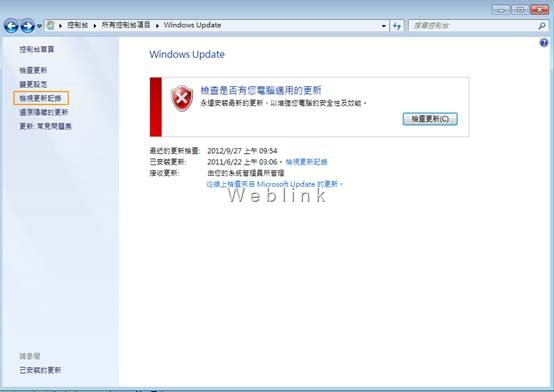Viewport: 554px width, 392px height.
Task: Close the Windows Update window
Action: point(540,10)
